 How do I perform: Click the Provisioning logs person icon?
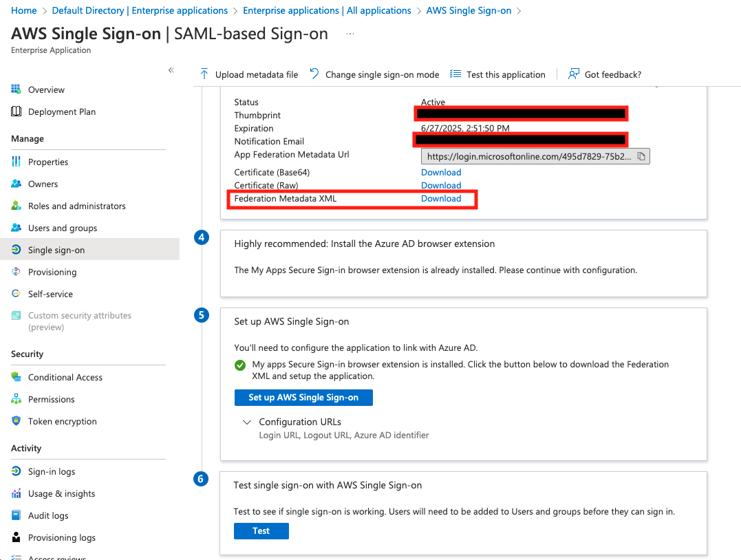coord(16,537)
